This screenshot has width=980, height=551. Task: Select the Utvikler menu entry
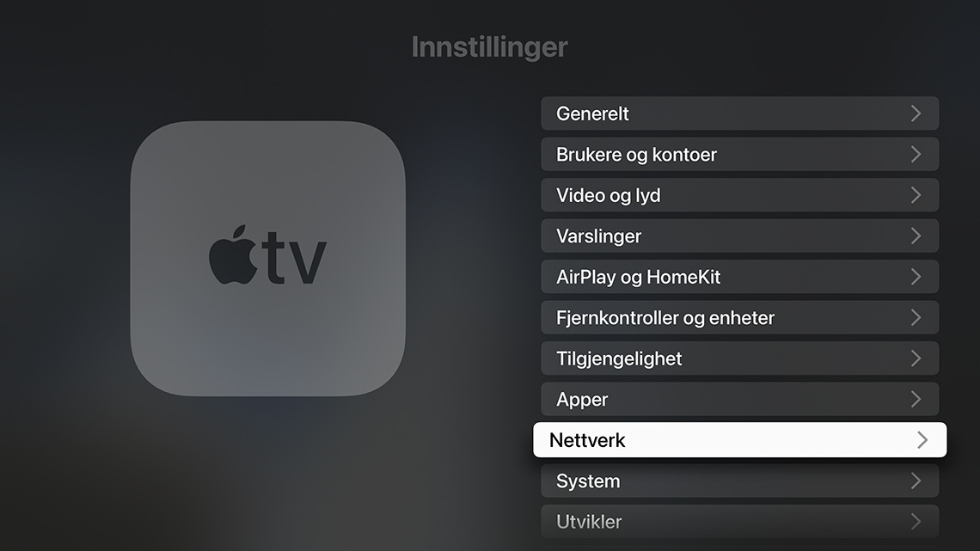pos(739,522)
